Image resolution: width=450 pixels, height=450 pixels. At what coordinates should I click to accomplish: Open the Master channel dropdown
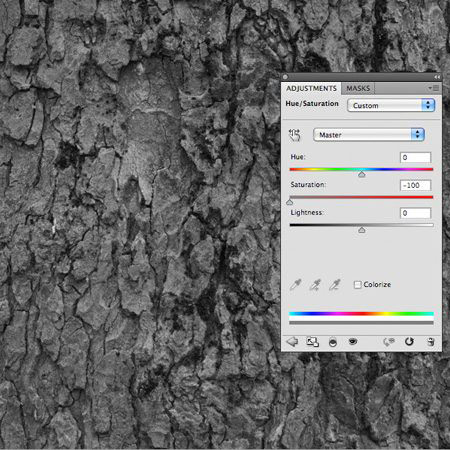click(368, 135)
